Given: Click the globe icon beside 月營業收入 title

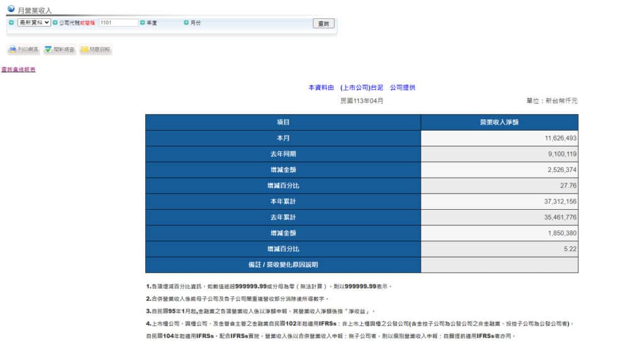Looking at the screenshot, I should click(x=11, y=9).
